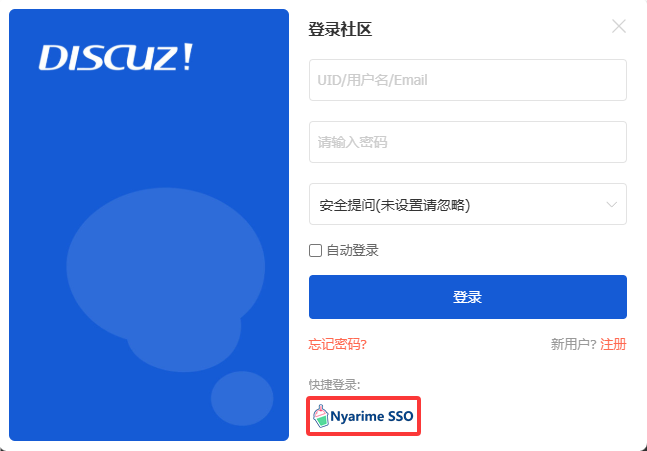Click the 快捷登录: label
The image size is (647, 451).
334,385
